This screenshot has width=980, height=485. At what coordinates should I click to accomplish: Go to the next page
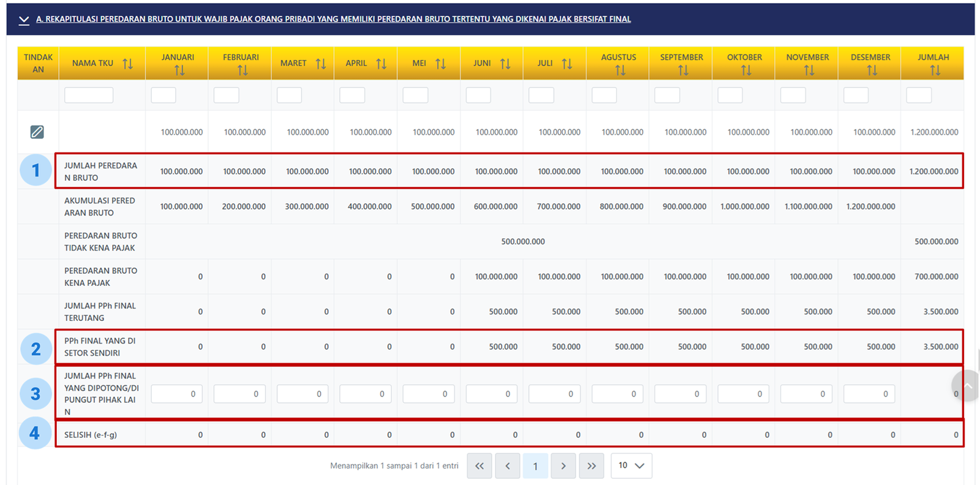pyautogui.click(x=563, y=466)
